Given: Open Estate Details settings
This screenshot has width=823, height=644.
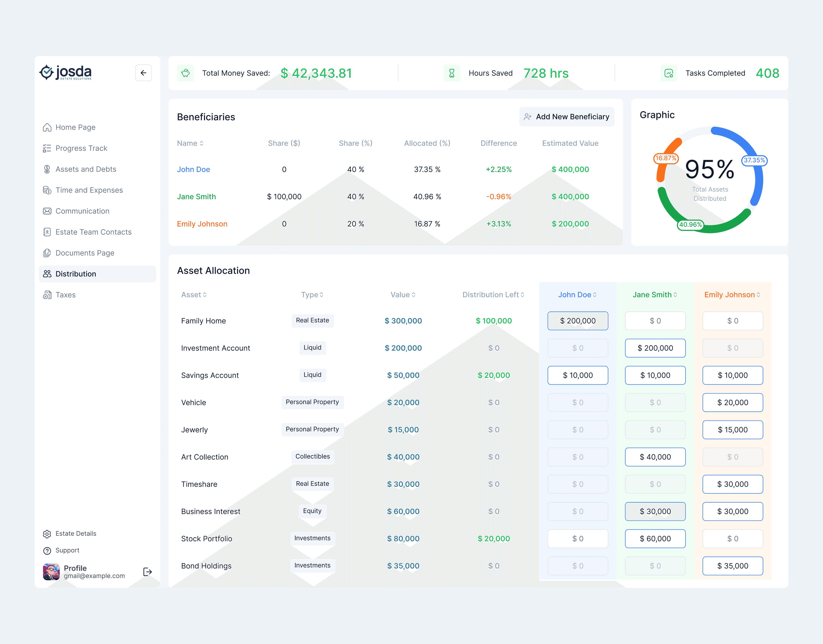Looking at the screenshot, I should [75, 533].
